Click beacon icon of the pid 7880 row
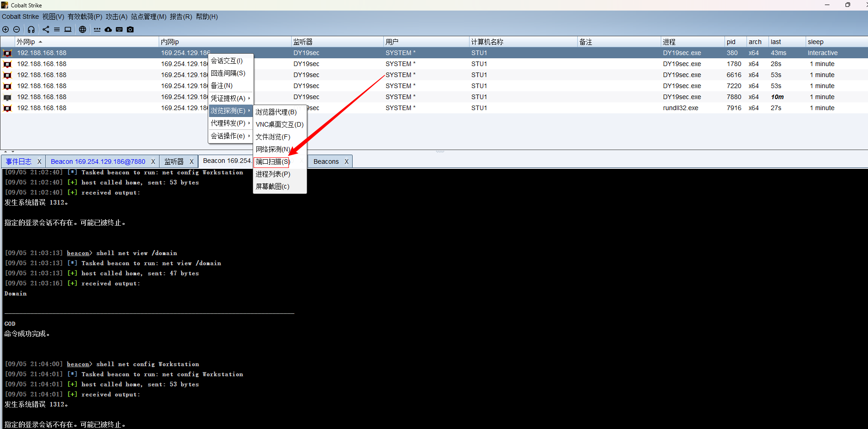 tap(7, 97)
